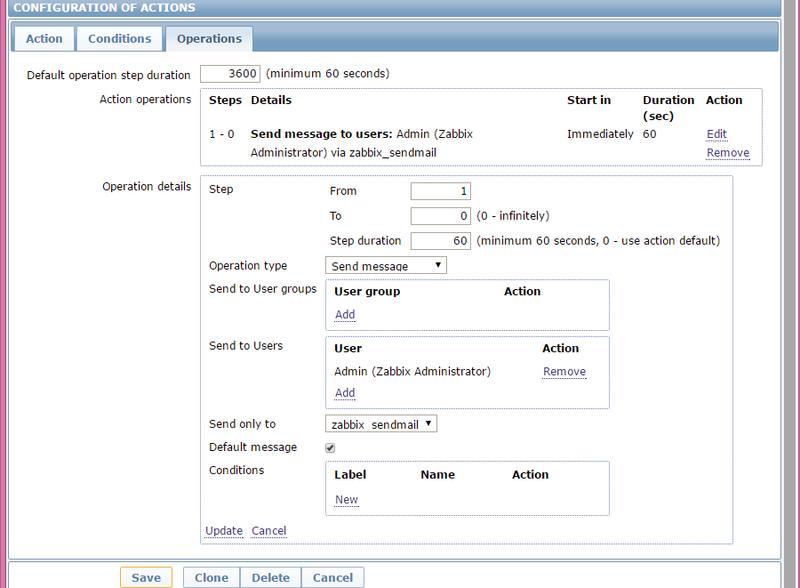Clone this action
This screenshot has width=800, height=588.
click(211, 578)
